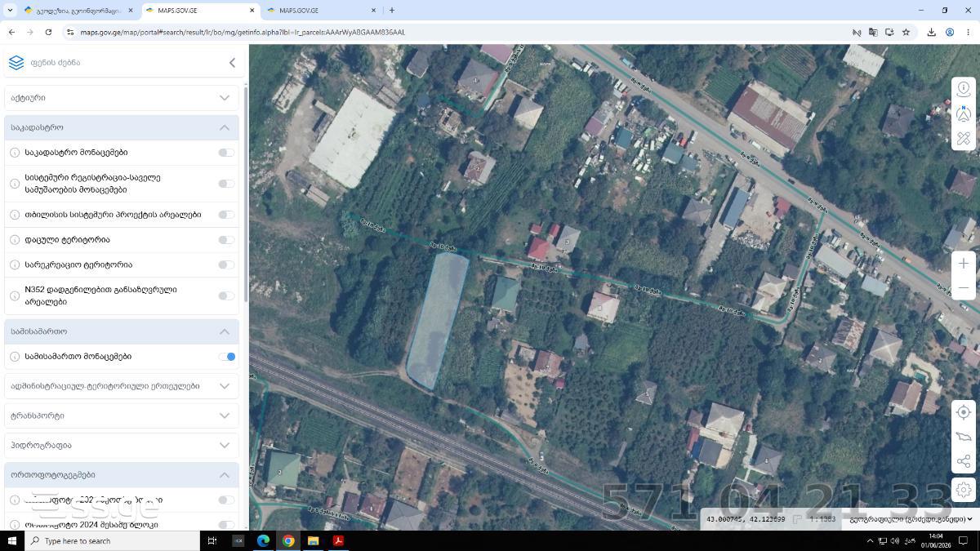
Task: Open Google Translate icon in address bar
Action: (x=873, y=32)
